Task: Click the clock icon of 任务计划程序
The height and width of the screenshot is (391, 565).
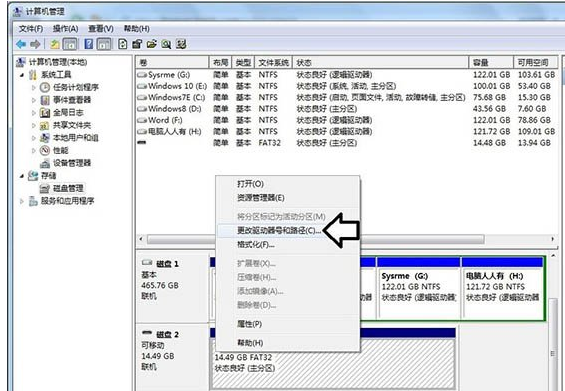Action: [x=45, y=87]
